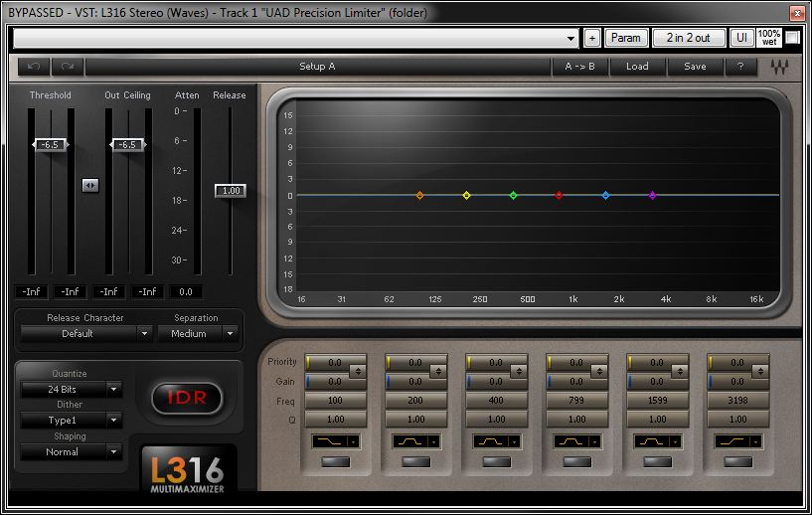Toggle the 799 Hz band on/off button

click(576, 461)
